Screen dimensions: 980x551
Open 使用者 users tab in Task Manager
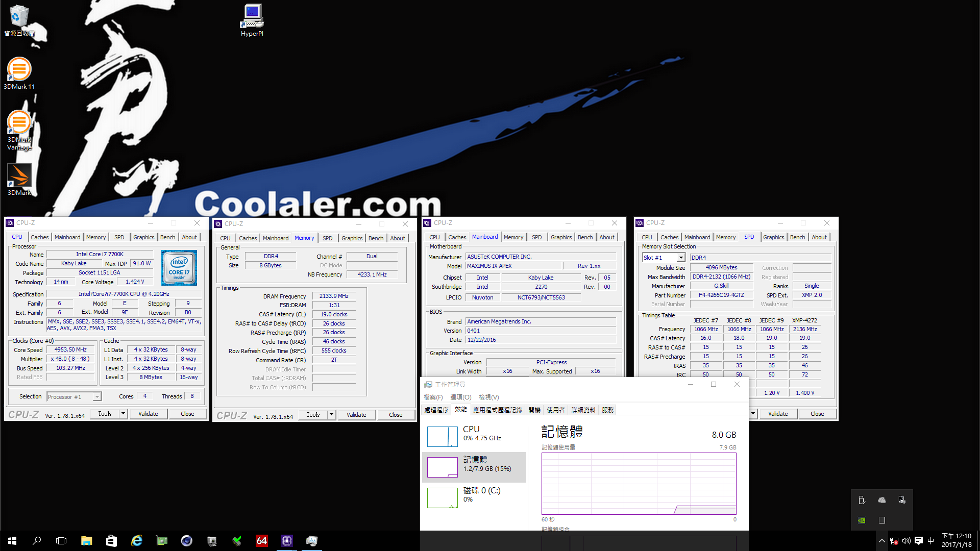556,410
